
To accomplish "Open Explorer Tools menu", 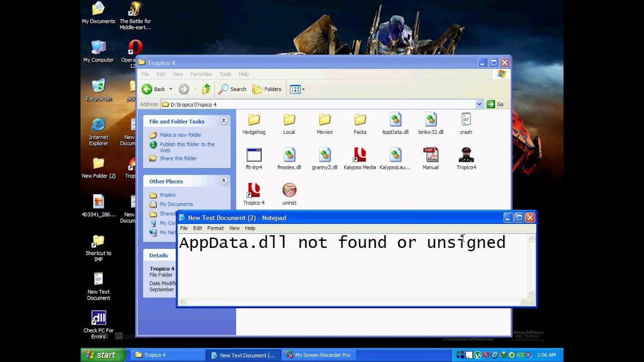I will point(225,74).
